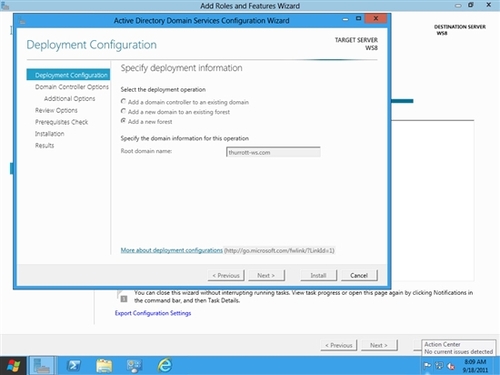Close the AD DS Configuration Wizard window
The image size is (500, 375).
(x=376, y=18)
